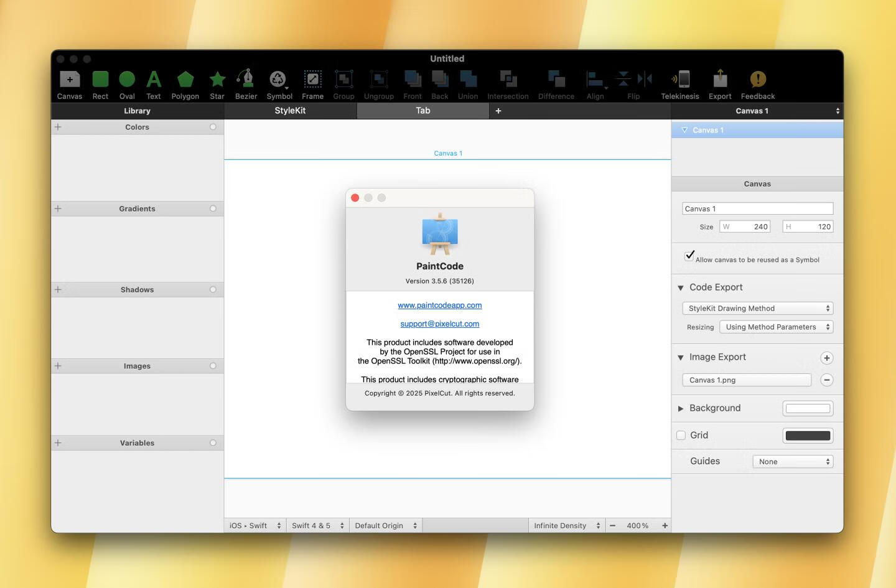Add a new tab with the plus button
The image size is (896, 588).
tap(498, 110)
